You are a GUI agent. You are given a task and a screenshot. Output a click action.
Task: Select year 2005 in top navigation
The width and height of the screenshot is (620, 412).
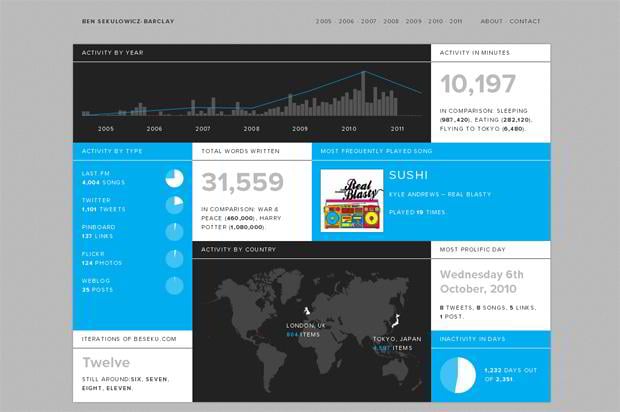point(324,21)
